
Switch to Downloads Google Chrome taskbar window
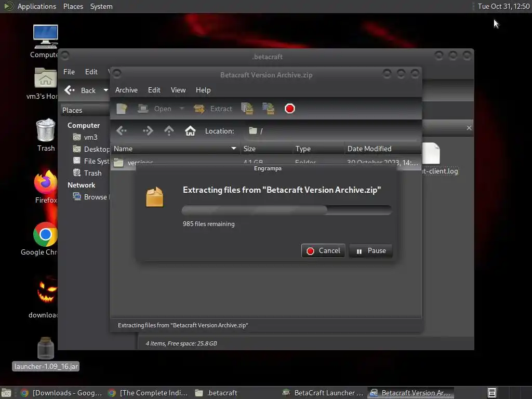[x=61, y=393]
